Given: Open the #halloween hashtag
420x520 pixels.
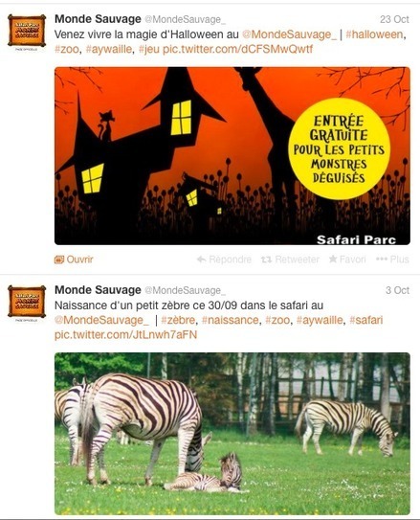Looking at the screenshot, I should [374, 34].
